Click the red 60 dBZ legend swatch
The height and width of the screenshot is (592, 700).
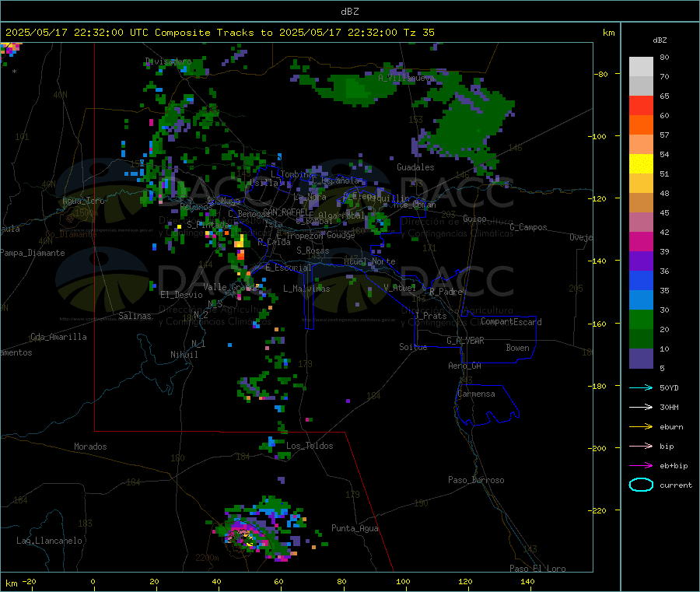pos(641,105)
